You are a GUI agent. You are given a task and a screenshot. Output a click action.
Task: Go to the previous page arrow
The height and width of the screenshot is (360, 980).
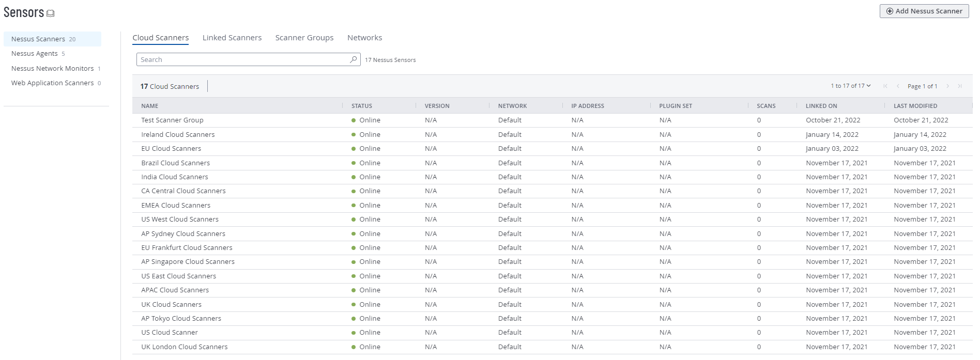point(898,86)
